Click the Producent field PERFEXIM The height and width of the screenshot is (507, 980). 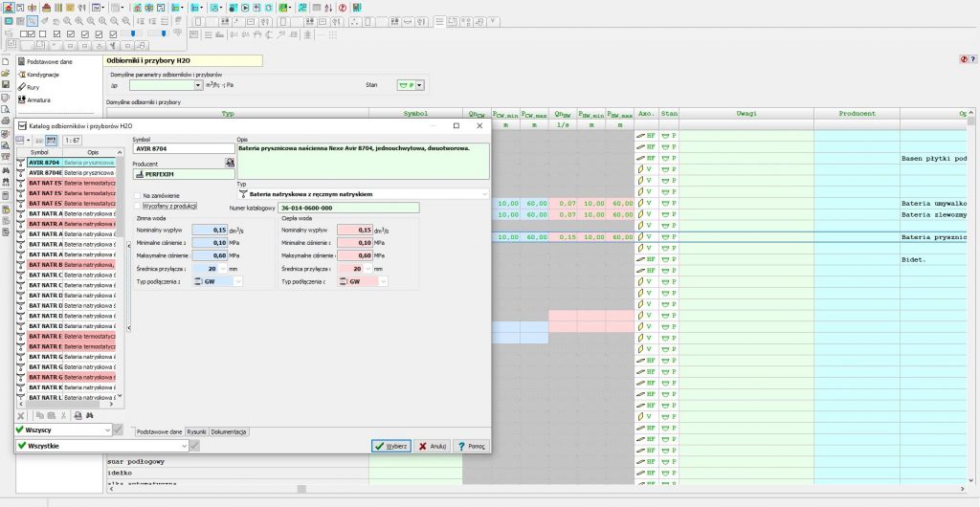pos(184,174)
